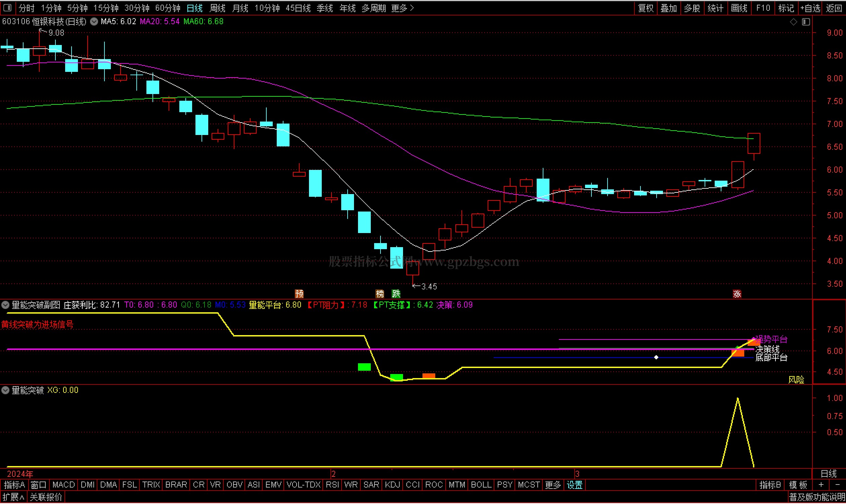Switch to the 指标B tab
This screenshot has width=846, height=504.
tap(770, 485)
